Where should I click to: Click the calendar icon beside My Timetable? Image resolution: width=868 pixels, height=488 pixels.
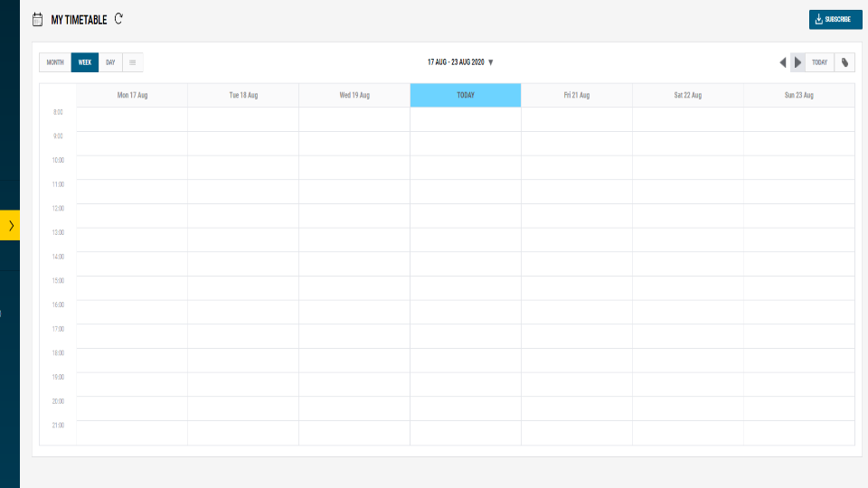[x=37, y=20]
